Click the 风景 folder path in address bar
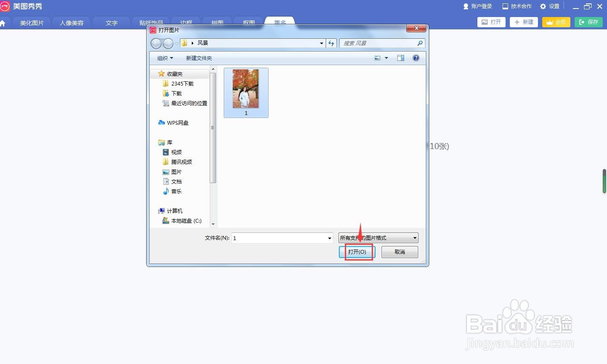This screenshot has height=364, width=607. click(x=203, y=43)
